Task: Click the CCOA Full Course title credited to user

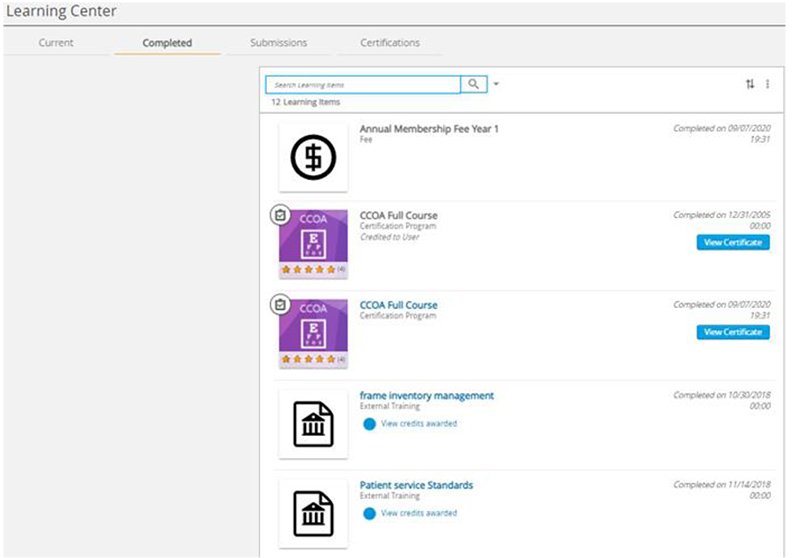Action: pos(398,215)
